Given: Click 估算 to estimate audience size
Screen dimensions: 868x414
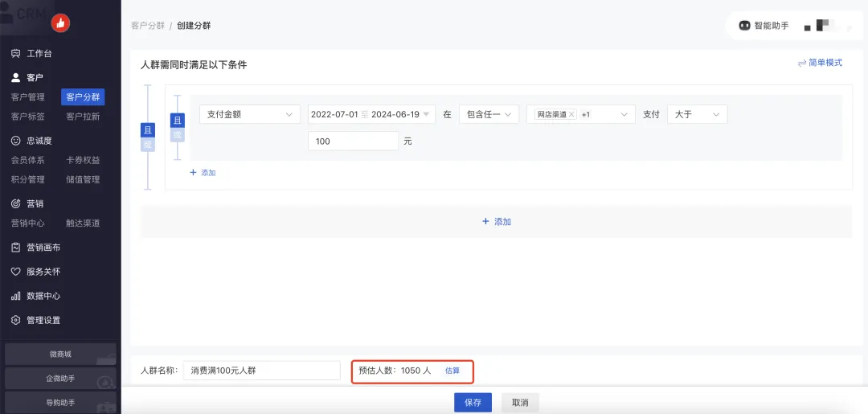Looking at the screenshot, I should click(x=452, y=371).
